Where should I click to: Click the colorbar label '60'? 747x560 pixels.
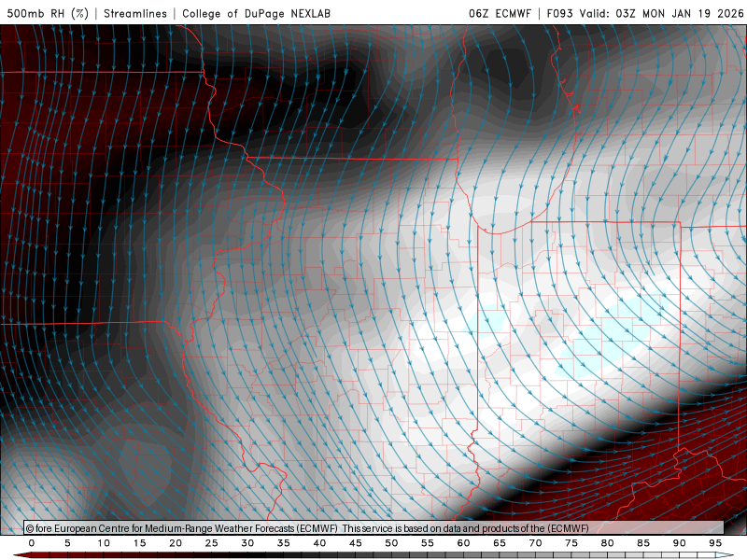pyautogui.click(x=463, y=543)
